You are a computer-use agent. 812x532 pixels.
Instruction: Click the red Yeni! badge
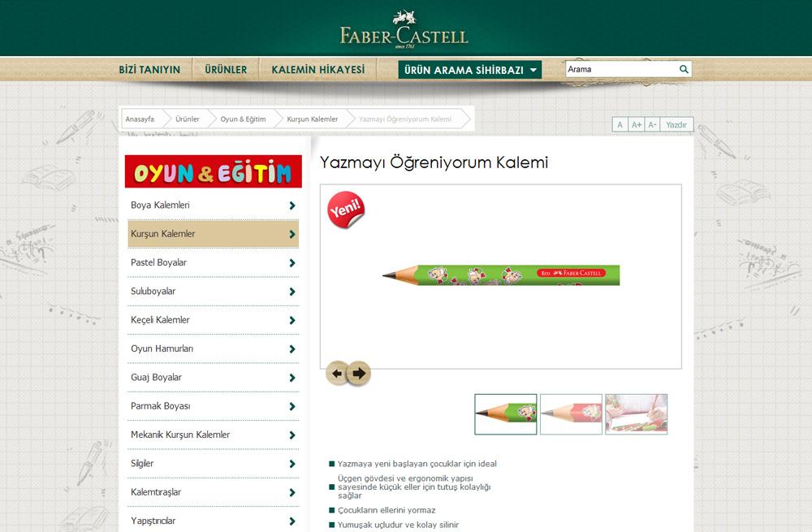click(x=346, y=210)
